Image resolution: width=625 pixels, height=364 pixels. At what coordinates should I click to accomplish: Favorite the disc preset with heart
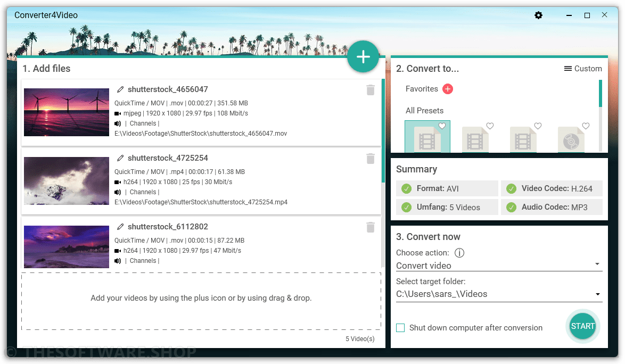point(586,126)
